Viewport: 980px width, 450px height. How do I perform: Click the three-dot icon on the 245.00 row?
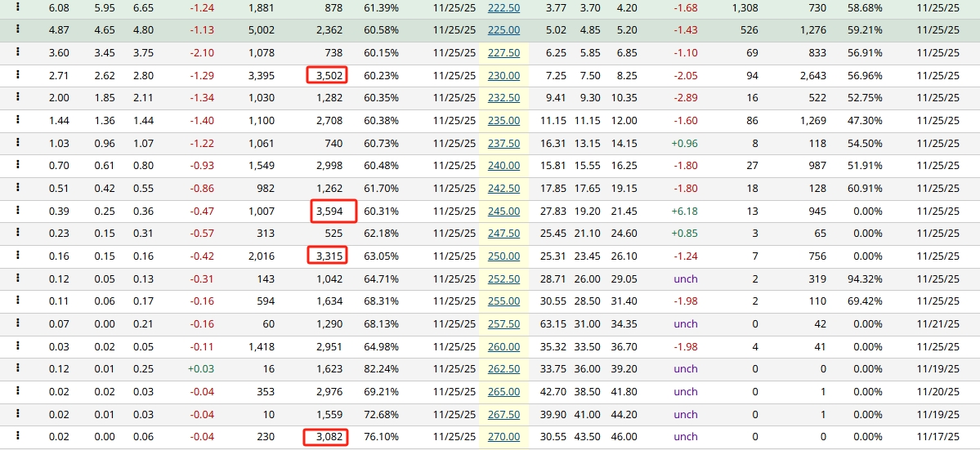17,211
